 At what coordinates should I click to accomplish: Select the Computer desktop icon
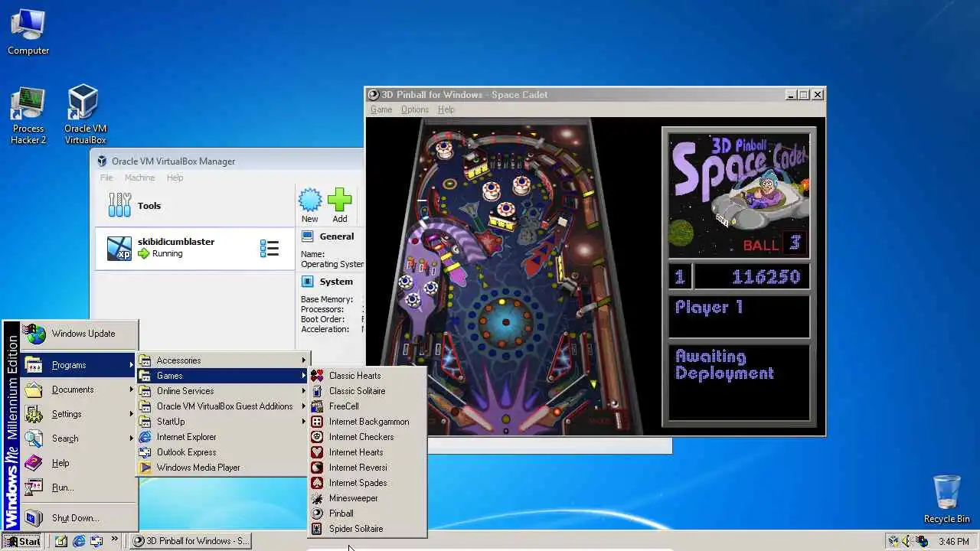(x=28, y=33)
